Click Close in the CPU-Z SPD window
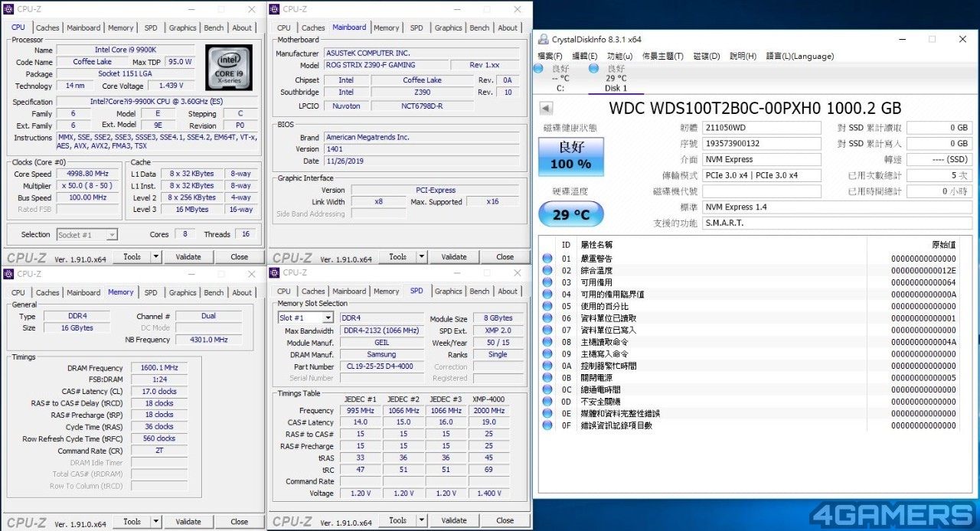 (505, 520)
